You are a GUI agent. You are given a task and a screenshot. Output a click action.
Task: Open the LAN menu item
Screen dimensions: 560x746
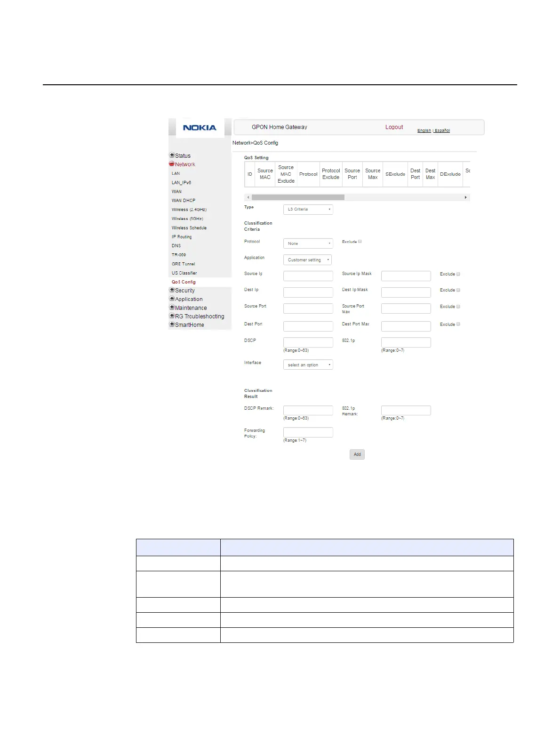[176, 173]
